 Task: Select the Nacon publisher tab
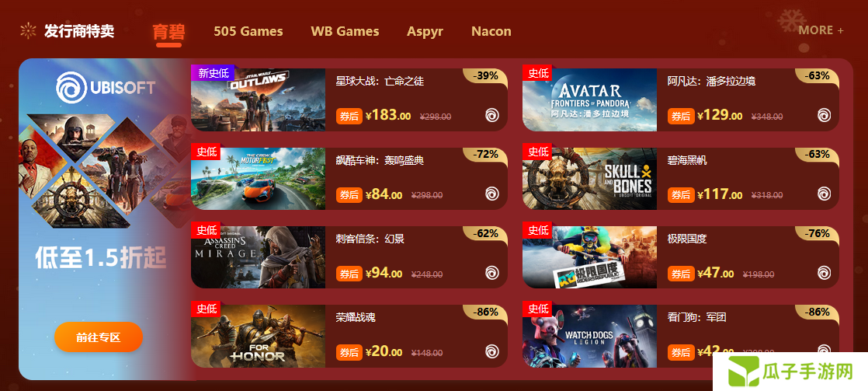click(491, 32)
